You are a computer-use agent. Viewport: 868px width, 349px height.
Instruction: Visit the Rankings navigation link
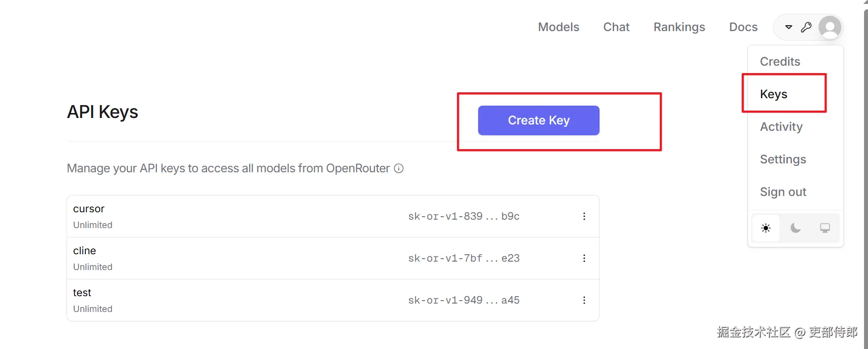coord(679,27)
